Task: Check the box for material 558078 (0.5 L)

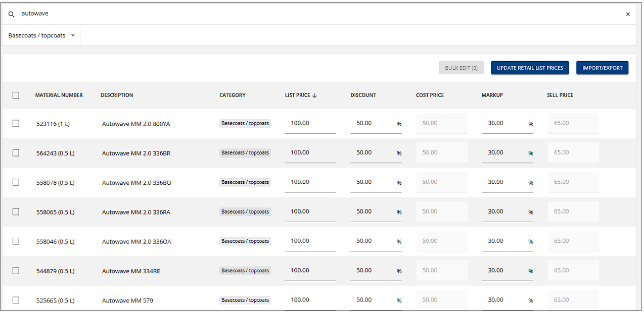Action: [16, 182]
